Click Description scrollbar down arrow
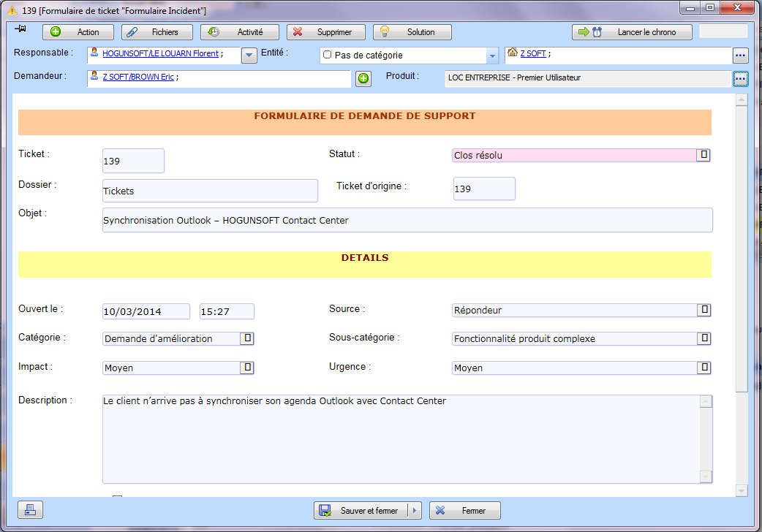The width and height of the screenshot is (762, 532). pyautogui.click(x=706, y=476)
